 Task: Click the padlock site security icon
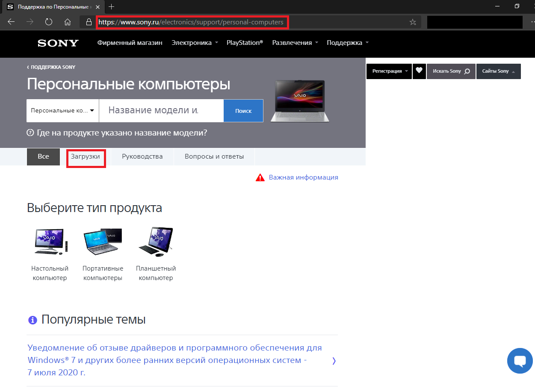point(89,22)
